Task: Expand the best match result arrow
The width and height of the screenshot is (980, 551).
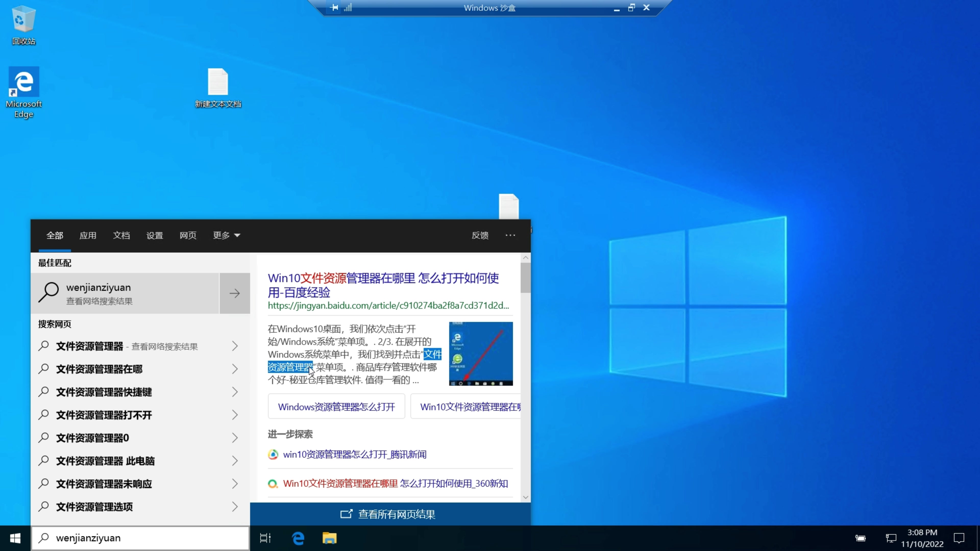Action: pos(235,293)
